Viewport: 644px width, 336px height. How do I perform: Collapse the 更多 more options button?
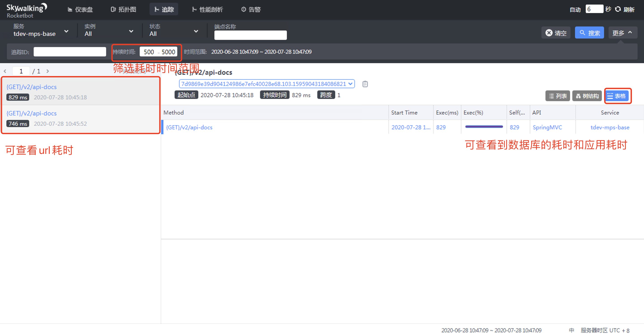click(x=623, y=33)
